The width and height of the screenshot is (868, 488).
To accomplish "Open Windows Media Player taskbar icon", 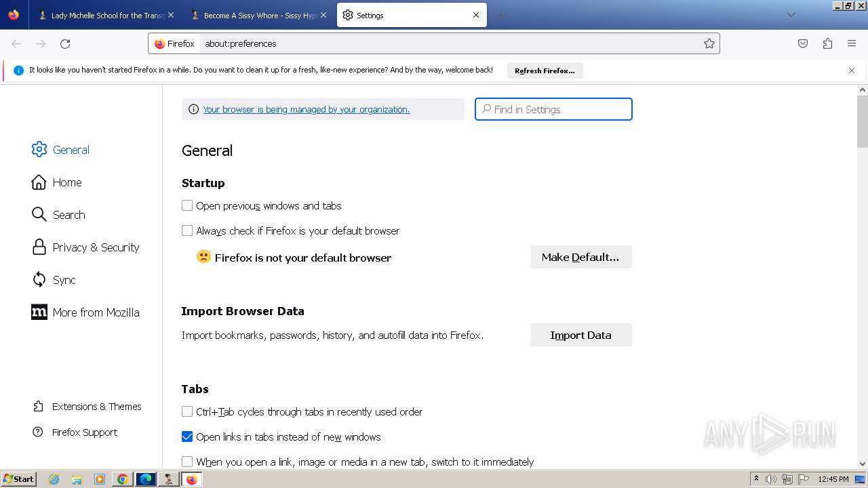I will coord(100,479).
